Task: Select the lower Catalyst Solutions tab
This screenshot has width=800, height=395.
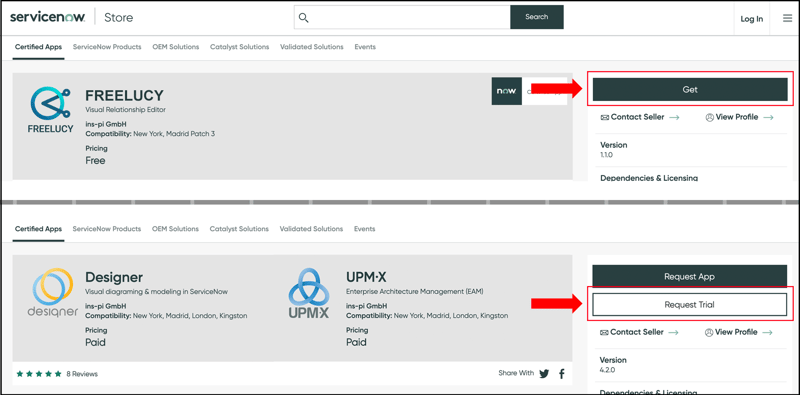Action: tap(239, 229)
